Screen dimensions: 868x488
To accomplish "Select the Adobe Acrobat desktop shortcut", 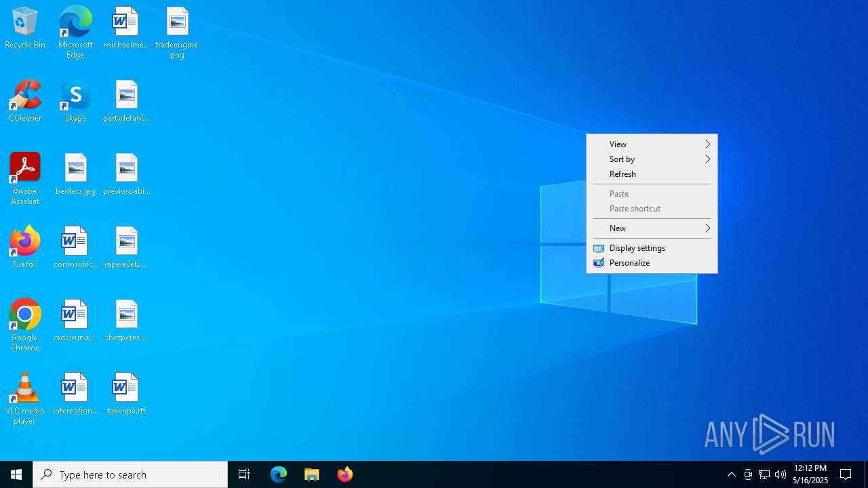I will (25, 179).
